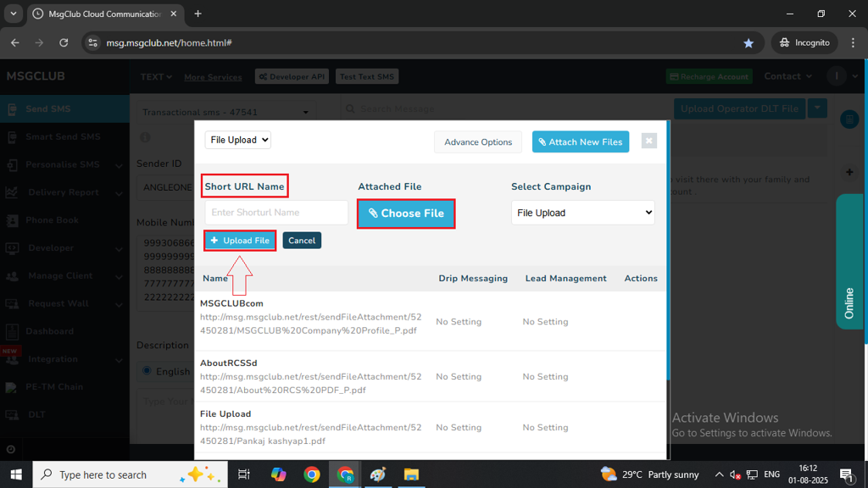
Task: Open the Select Campaign dropdown
Action: click(x=583, y=213)
